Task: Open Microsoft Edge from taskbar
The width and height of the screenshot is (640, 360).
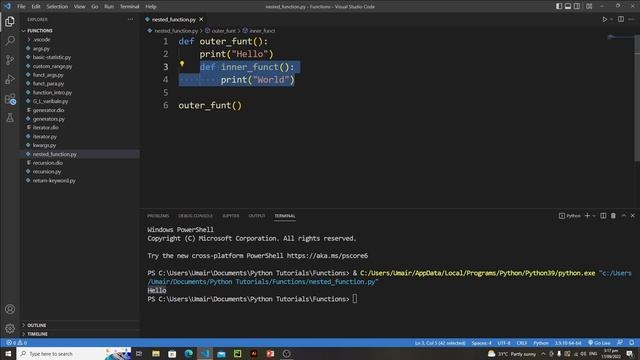Action: coord(189,353)
